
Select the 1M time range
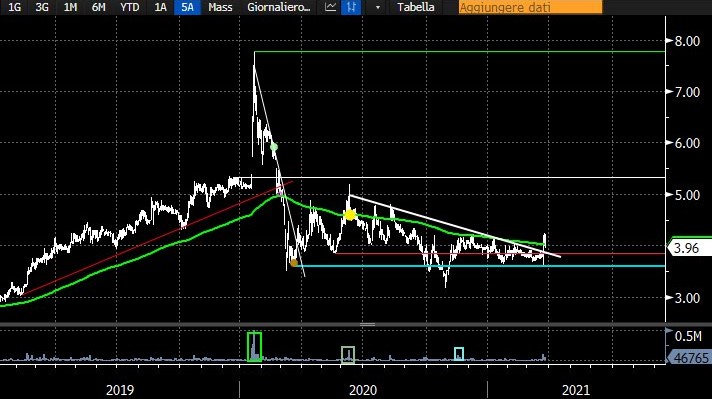point(70,7)
